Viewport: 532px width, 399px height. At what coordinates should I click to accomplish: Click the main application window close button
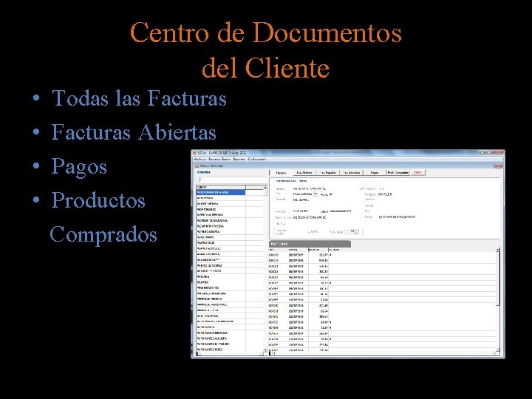[x=499, y=153]
